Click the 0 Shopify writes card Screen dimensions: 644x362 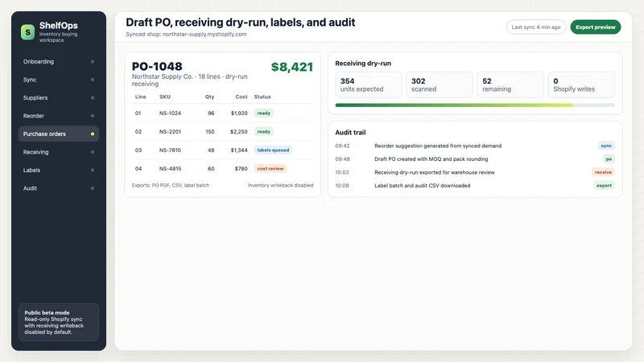point(581,84)
